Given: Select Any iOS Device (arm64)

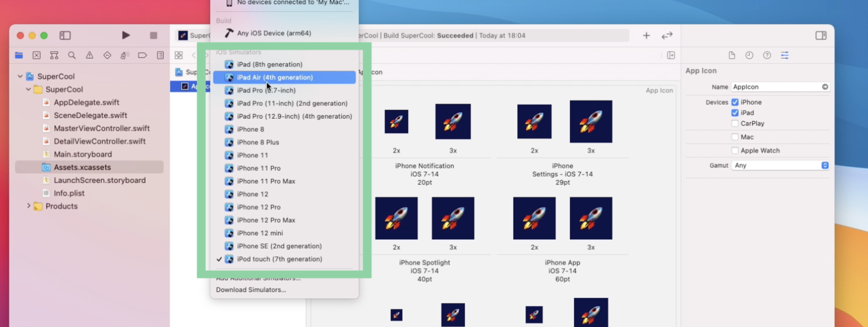Looking at the screenshot, I should pyautogui.click(x=285, y=33).
